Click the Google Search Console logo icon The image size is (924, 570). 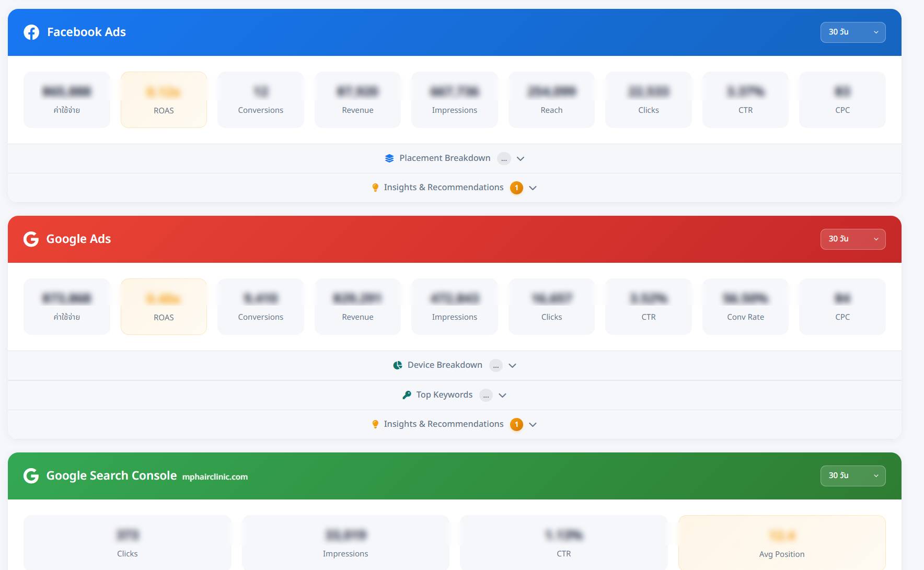pos(31,476)
